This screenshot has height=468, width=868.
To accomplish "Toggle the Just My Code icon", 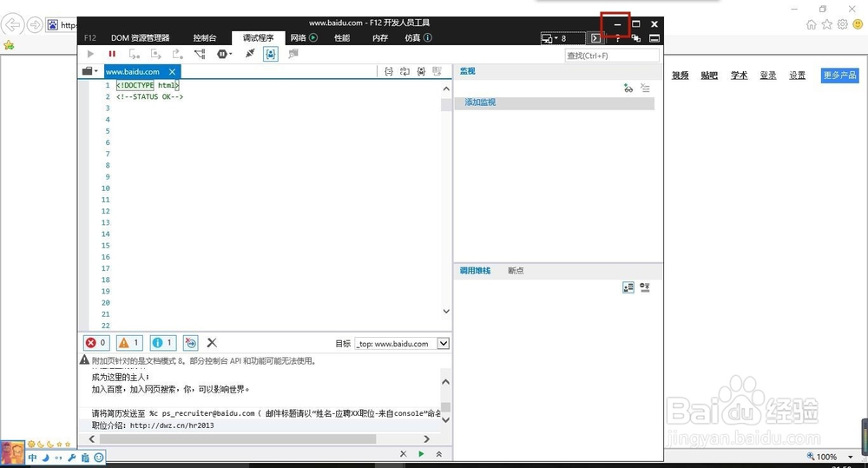I will pos(271,54).
